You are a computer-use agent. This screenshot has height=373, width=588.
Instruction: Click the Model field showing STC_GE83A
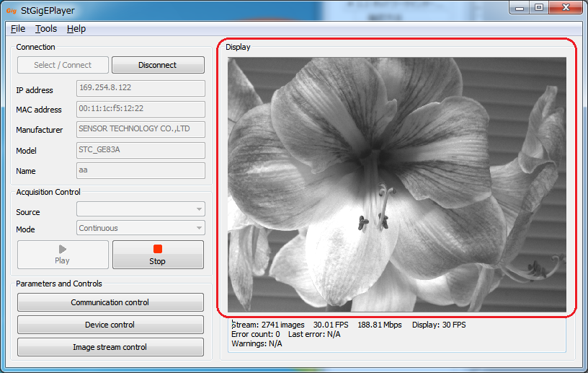click(141, 150)
